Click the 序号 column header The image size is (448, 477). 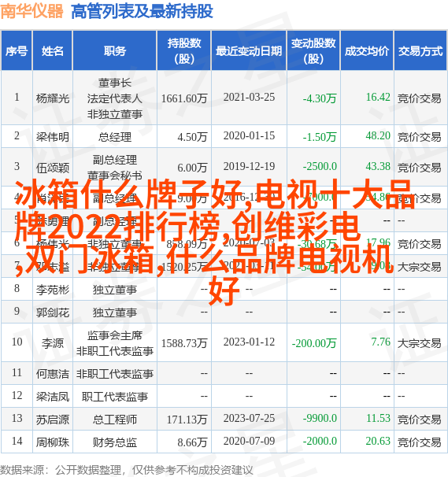pyautogui.click(x=17, y=51)
